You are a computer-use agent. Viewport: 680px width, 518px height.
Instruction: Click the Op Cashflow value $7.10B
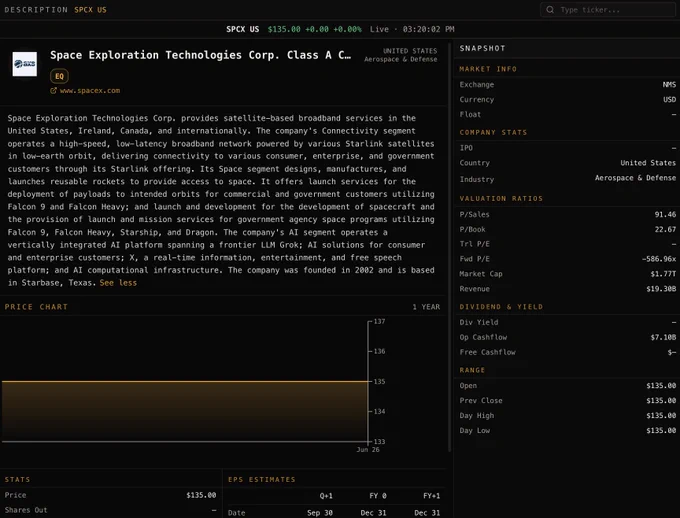pos(663,337)
